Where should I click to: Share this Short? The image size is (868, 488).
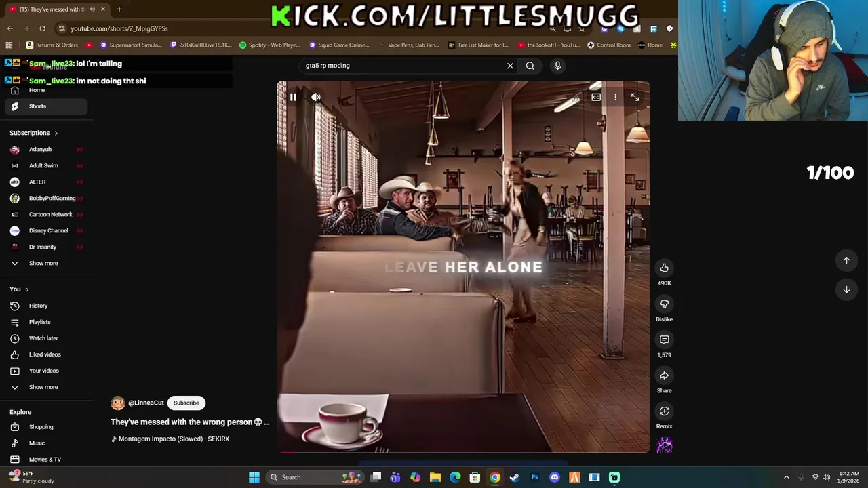pos(665,375)
